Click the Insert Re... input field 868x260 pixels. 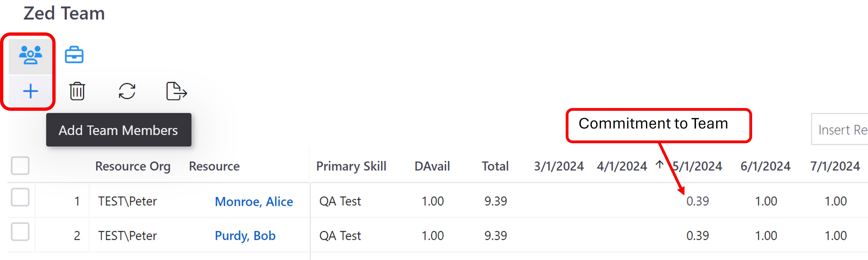tap(841, 130)
